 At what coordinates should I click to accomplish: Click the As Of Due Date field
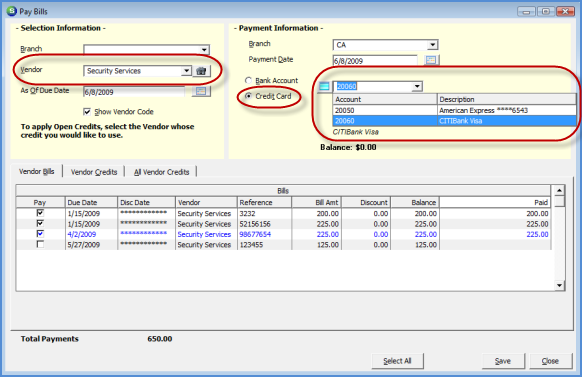pos(134,92)
